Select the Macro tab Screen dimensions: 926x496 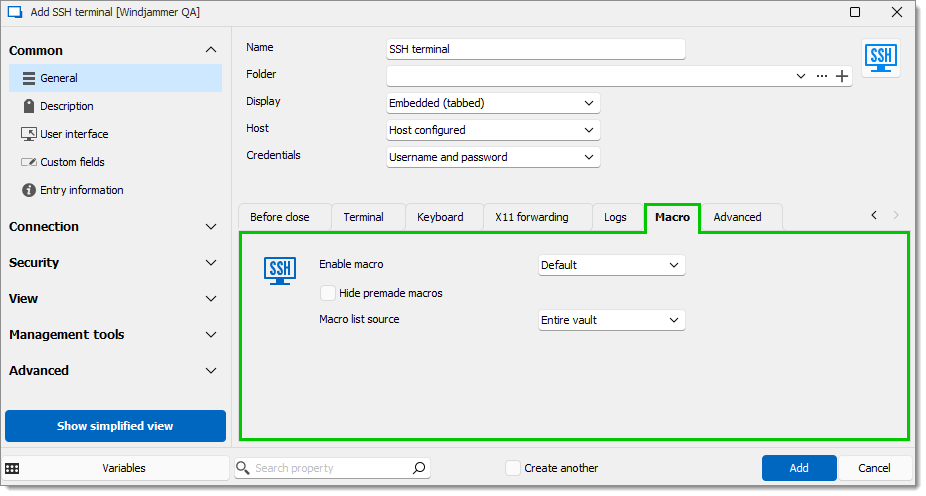672,218
